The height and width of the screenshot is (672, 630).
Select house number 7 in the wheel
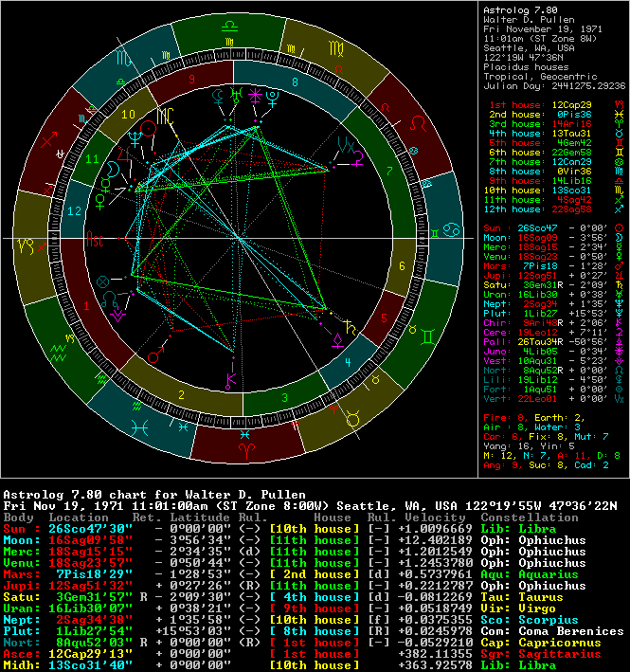tap(389, 172)
